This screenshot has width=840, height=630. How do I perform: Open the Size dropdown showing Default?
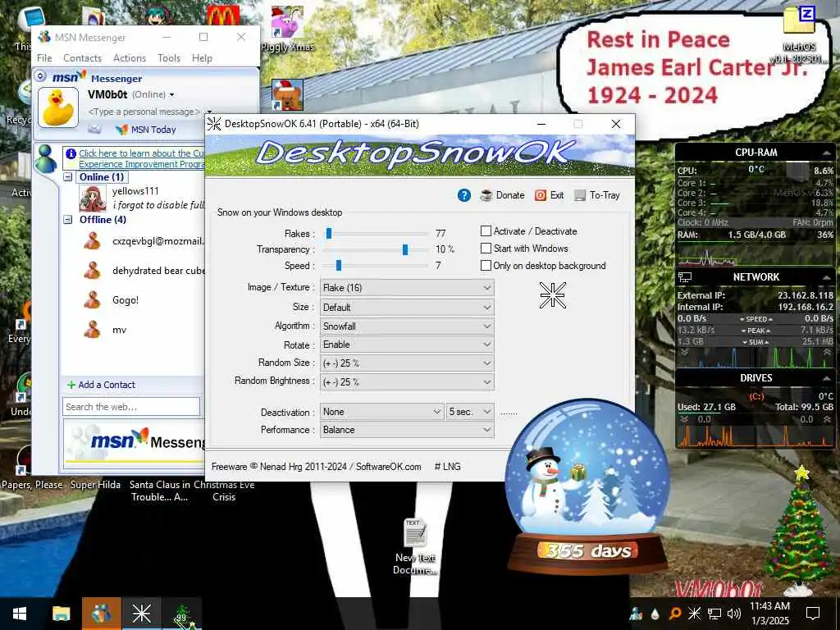pyautogui.click(x=407, y=308)
